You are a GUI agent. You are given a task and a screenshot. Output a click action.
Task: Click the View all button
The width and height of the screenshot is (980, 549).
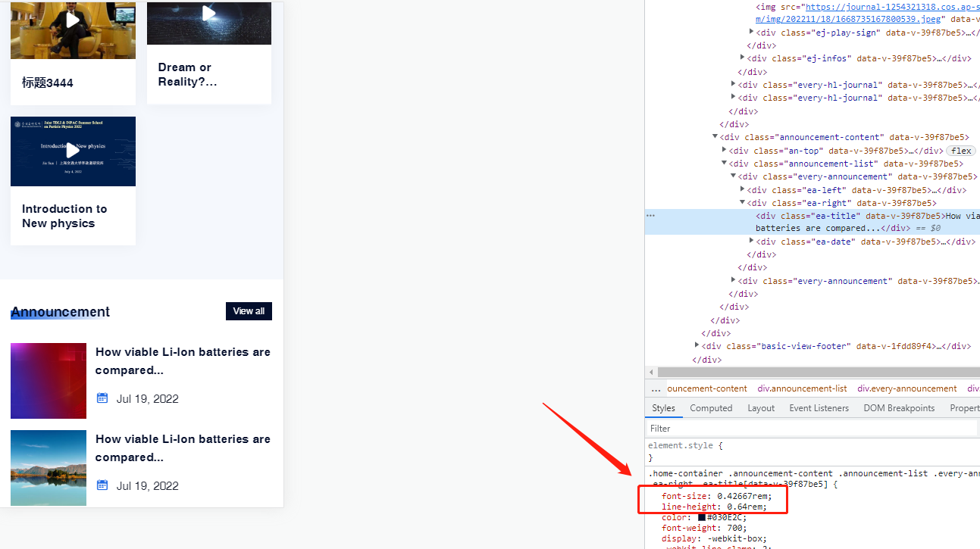(x=249, y=311)
